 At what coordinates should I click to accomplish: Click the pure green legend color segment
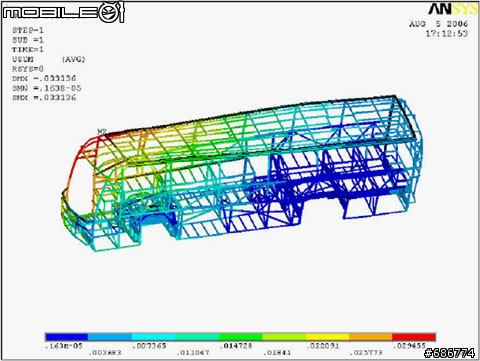pos(241,337)
